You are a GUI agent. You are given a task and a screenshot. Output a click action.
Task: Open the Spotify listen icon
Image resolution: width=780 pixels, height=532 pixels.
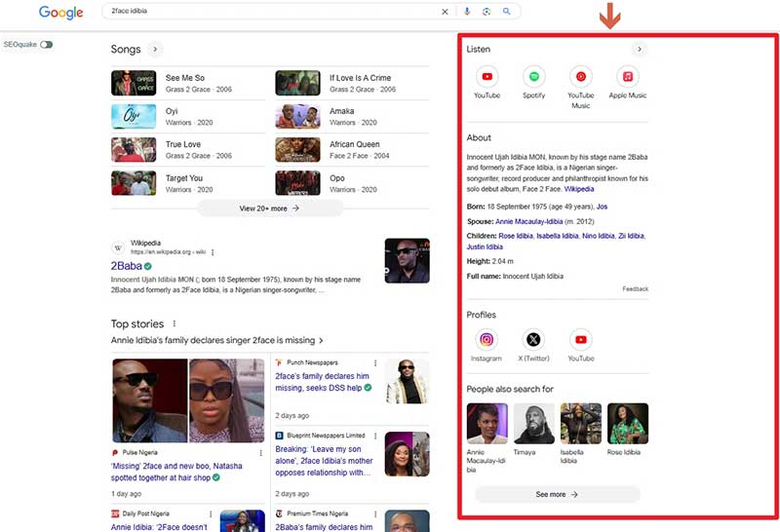point(533,77)
